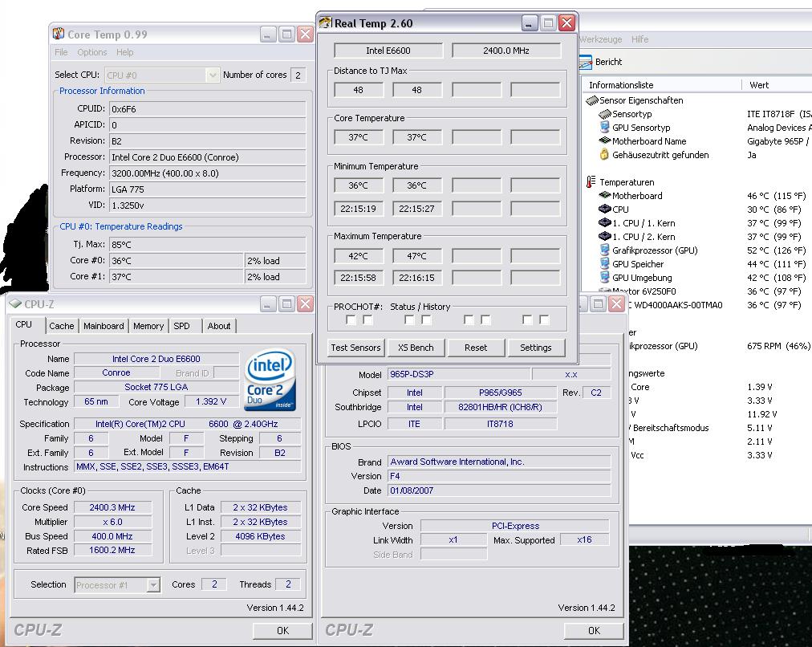Viewport: 812px width, 647px height.
Task: Toggle the sixth PROCHOT checkbox
Action: [x=485, y=319]
